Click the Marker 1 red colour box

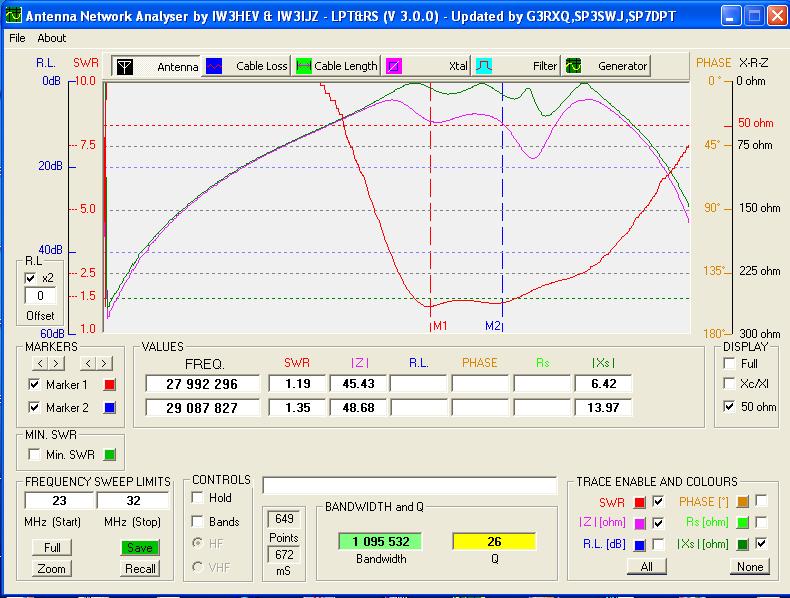pyautogui.click(x=110, y=385)
